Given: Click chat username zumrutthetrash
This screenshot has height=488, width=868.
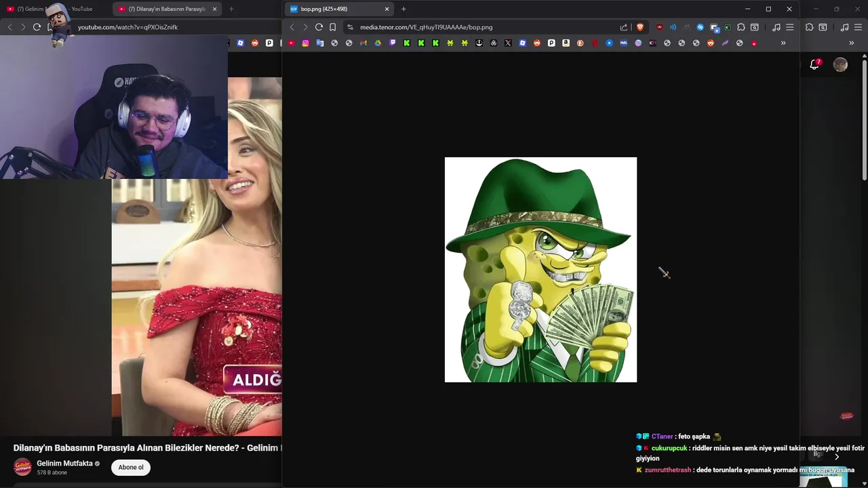Looking at the screenshot, I should click(x=668, y=470).
